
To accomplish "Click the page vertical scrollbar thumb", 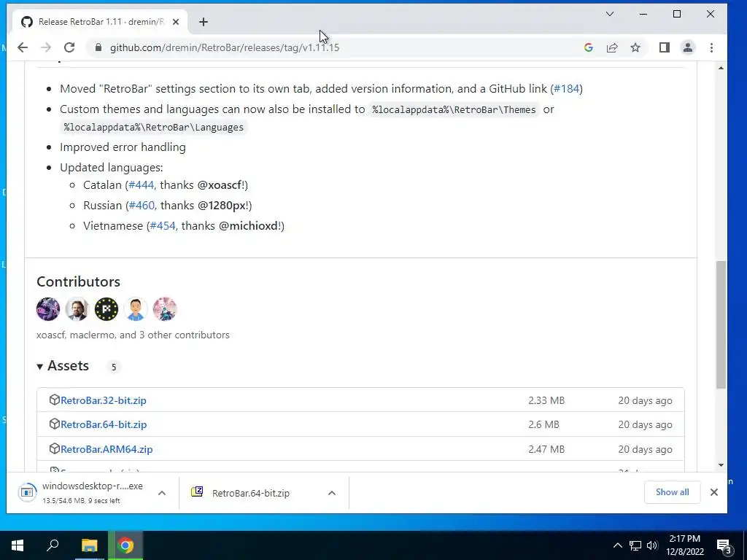I will point(721,324).
